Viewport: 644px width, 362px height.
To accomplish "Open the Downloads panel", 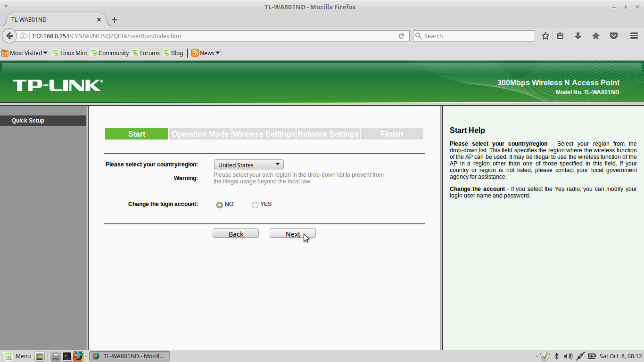I will coord(578,36).
